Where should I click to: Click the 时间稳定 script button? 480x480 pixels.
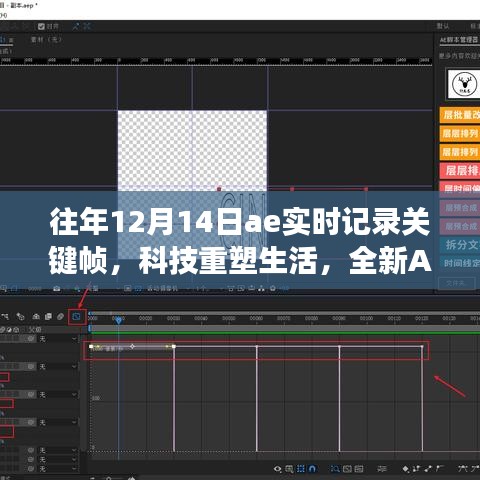460,263
